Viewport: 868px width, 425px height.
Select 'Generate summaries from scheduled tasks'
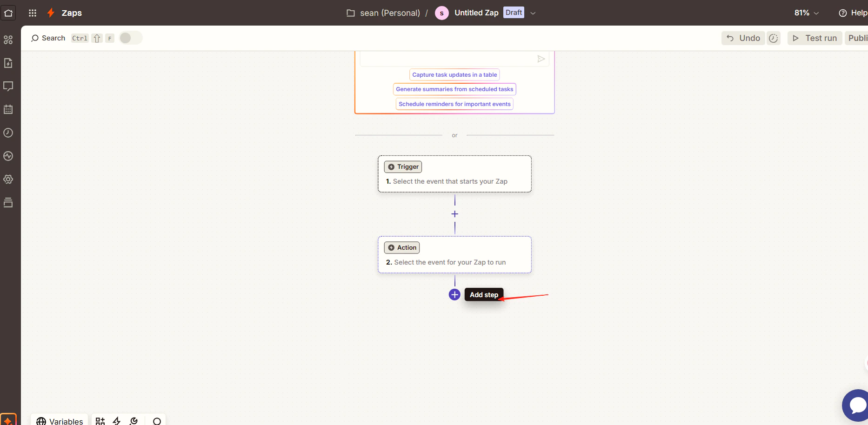(454, 89)
